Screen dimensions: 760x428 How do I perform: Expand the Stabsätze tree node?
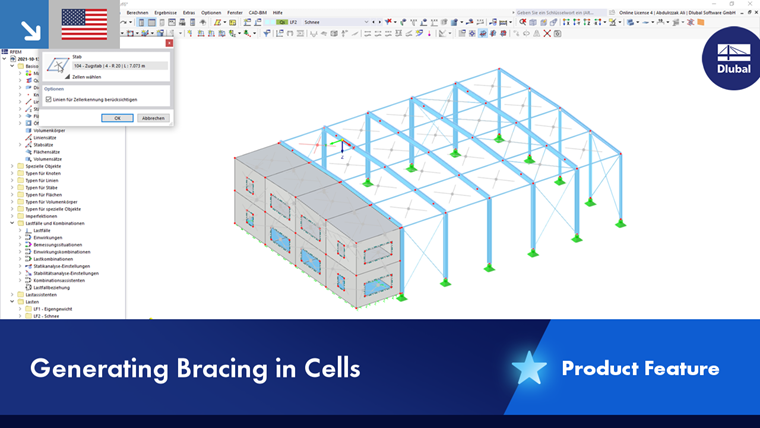click(x=20, y=144)
